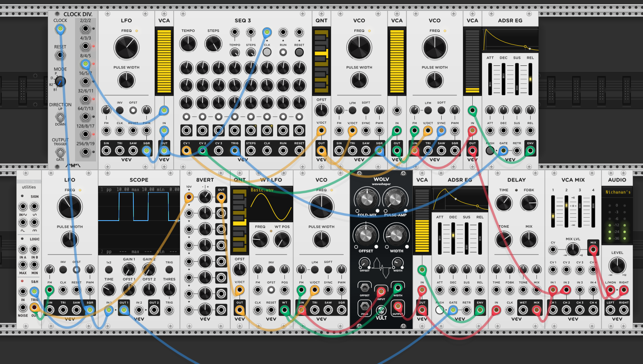Toggle SOFT sync on VCO beside WOLV
Viewport: 643px width, 364px height.
tap(328, 270)
